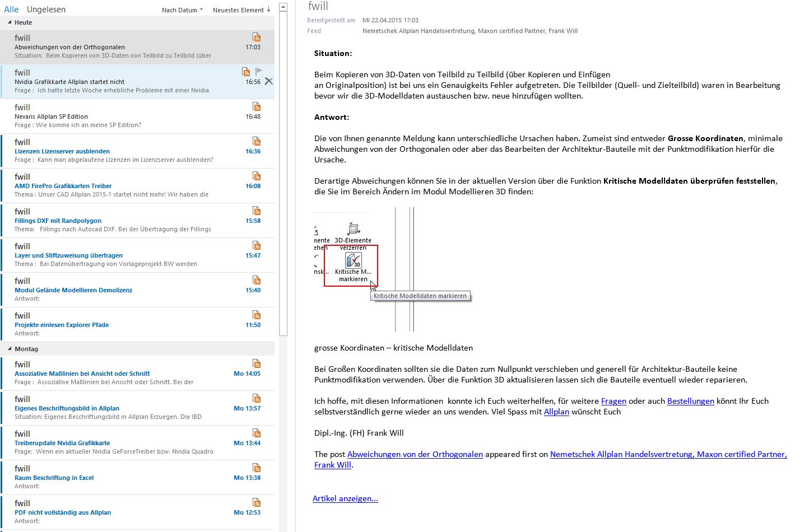Click 'Artikel anzeigen...' link
804x532 pixels.
pyautogui.click(x=345, y=498)
